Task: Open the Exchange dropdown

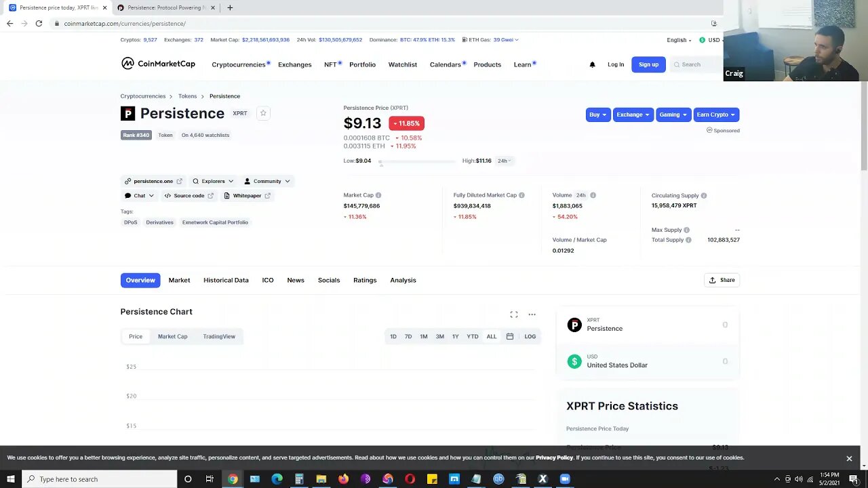Action: tap(633, 115)
